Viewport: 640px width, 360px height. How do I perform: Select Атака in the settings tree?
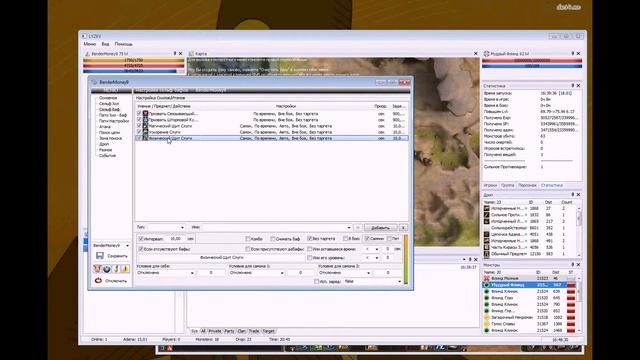105,127
